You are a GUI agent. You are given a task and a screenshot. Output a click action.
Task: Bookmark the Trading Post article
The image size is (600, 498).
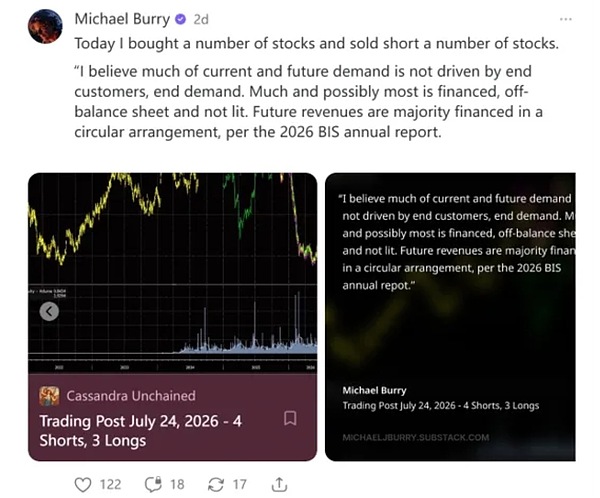290,418
